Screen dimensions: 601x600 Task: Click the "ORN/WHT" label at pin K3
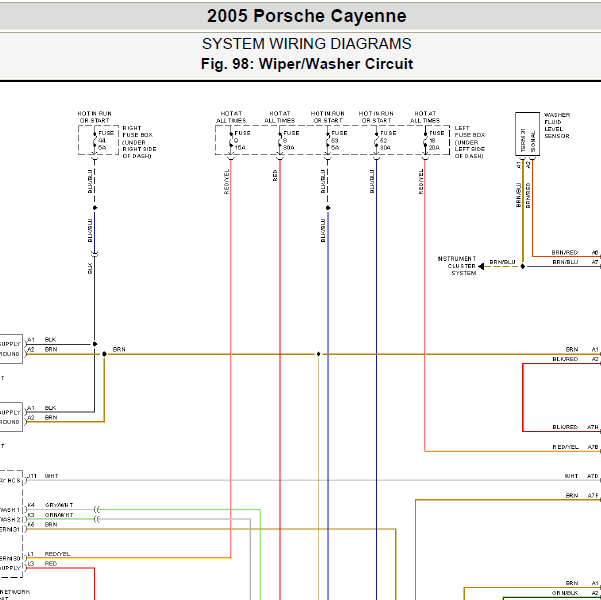coord(59,515)
